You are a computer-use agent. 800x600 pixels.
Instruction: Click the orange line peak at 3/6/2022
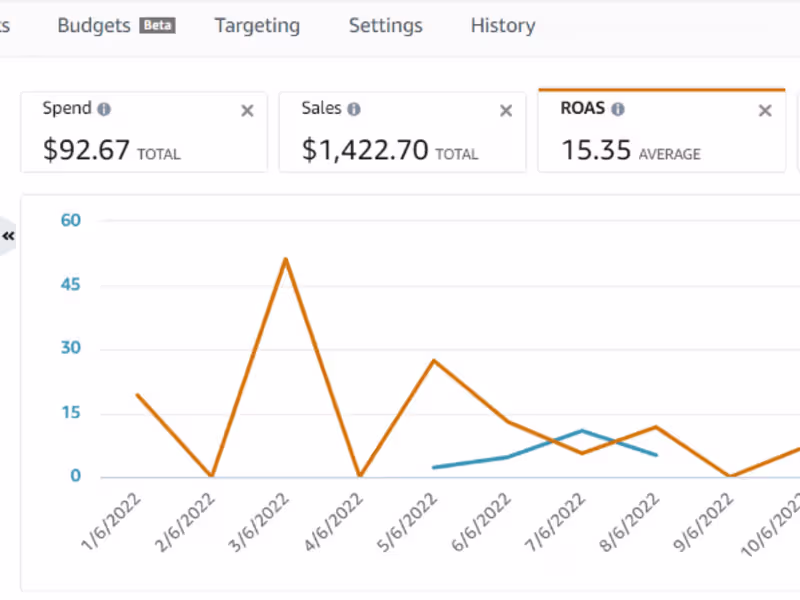click(x=286, y=259)
